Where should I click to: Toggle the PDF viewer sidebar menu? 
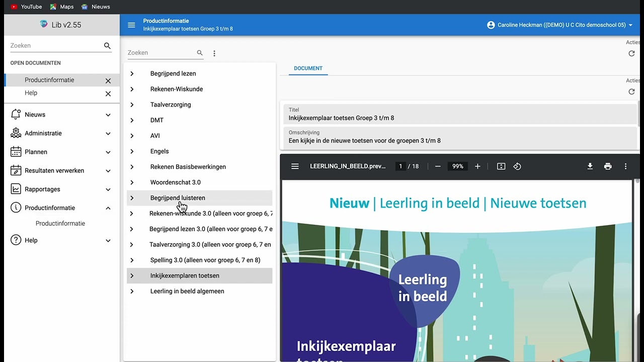tap(295, 166)
